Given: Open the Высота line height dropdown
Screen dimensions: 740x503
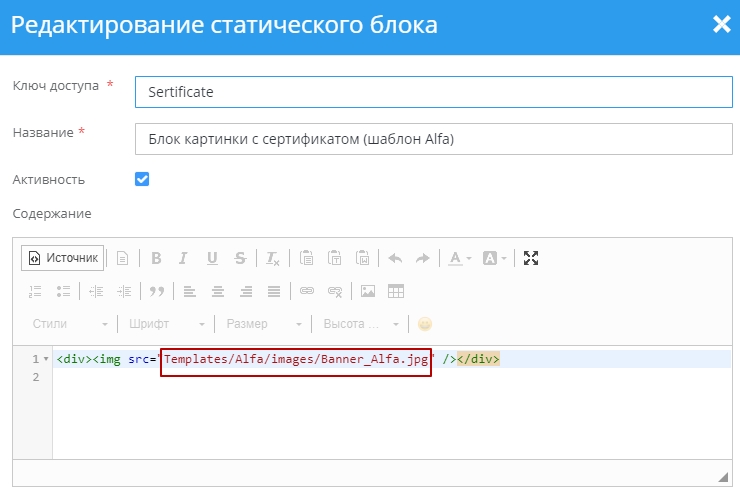Looking at the screenshot, I should click(360, 324).
